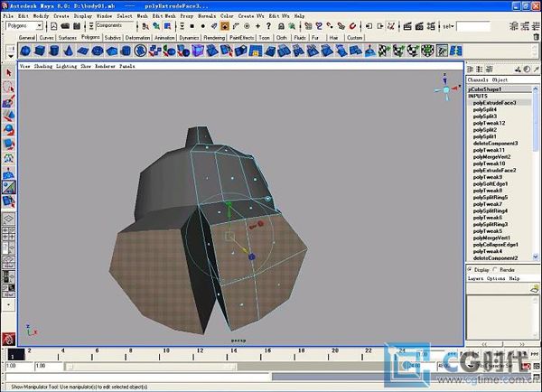Screen dimensions: 542x392
Task: Click the Combine shelf icon
Action: click(154, 51)
